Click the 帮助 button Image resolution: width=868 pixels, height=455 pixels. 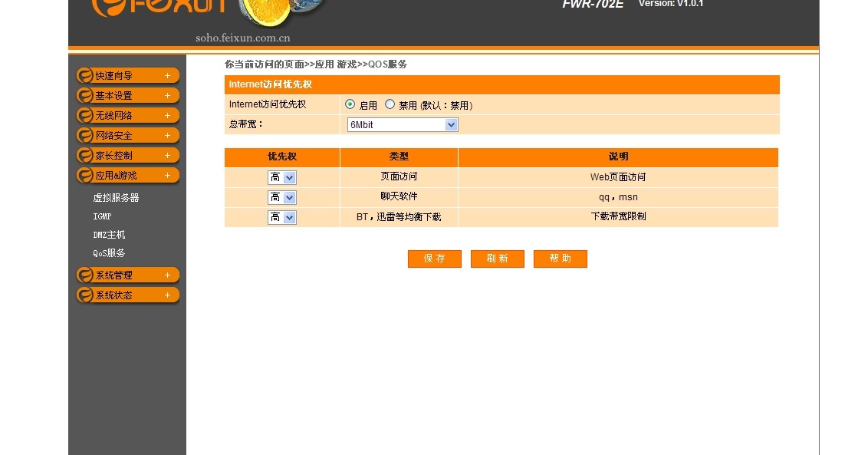pyautogui.click(x=561, y=259)
